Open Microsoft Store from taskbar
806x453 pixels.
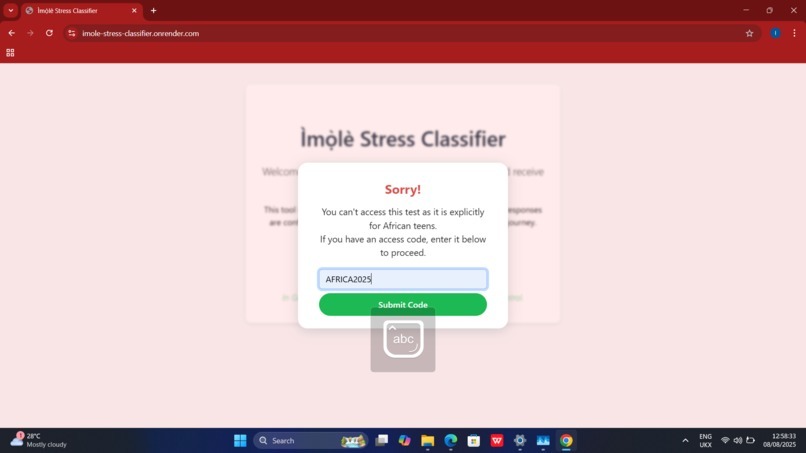click(x=474, y=441)
